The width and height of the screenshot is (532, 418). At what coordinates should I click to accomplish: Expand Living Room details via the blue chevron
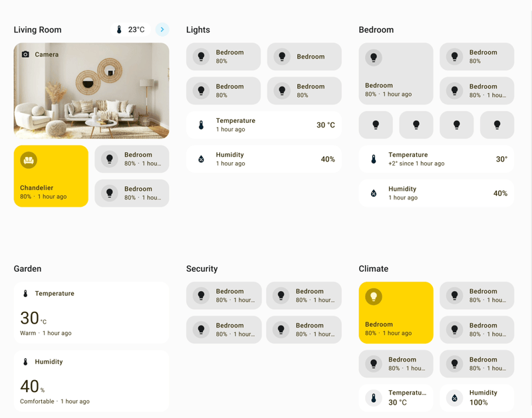pyautogui.click(x=162, y=29)
